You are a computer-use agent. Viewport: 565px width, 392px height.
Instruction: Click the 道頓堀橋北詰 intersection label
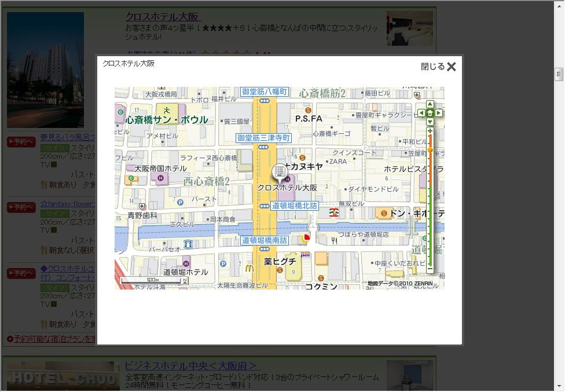point(295,206)
